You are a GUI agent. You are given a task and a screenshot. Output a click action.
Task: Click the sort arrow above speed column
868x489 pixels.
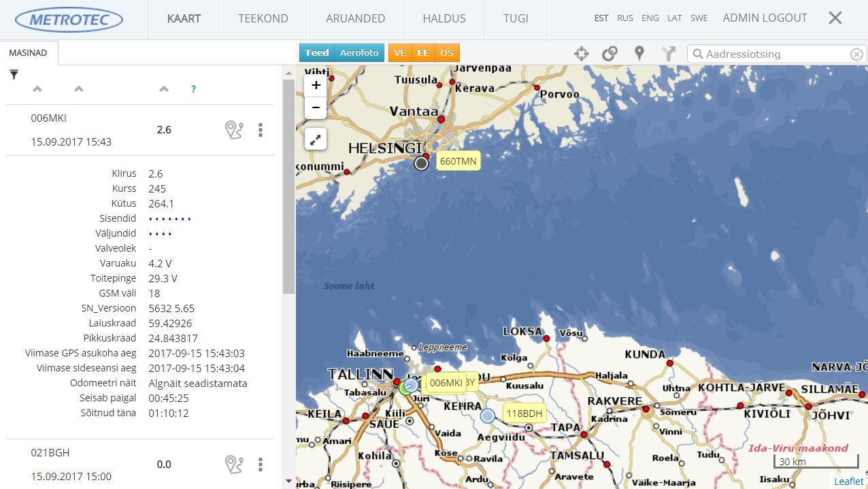163,89
